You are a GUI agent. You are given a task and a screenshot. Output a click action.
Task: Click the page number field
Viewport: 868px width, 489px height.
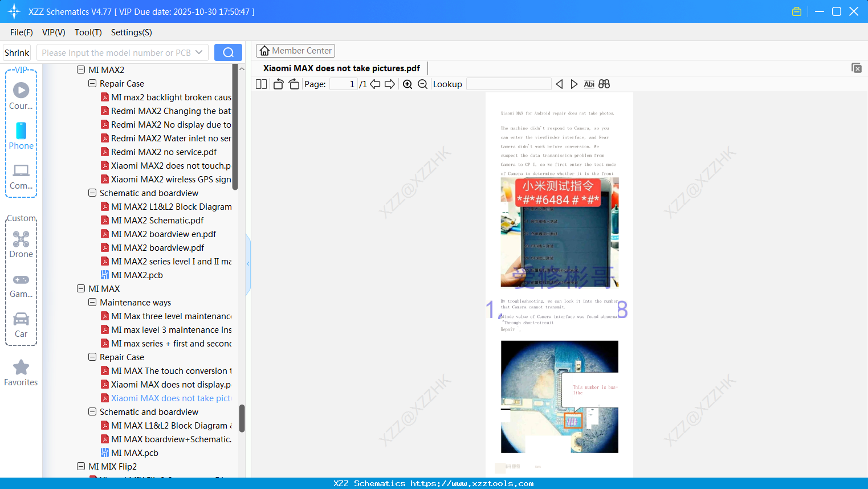click(344, 84)
